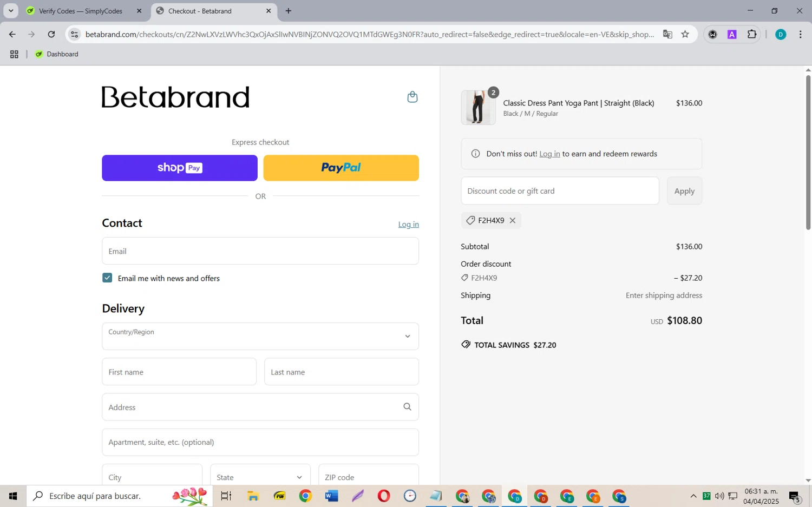The width and height of the screenshot is (812, 507).
Task: Open the Chrome extensions puzzle icon
Action: [752, 34]
